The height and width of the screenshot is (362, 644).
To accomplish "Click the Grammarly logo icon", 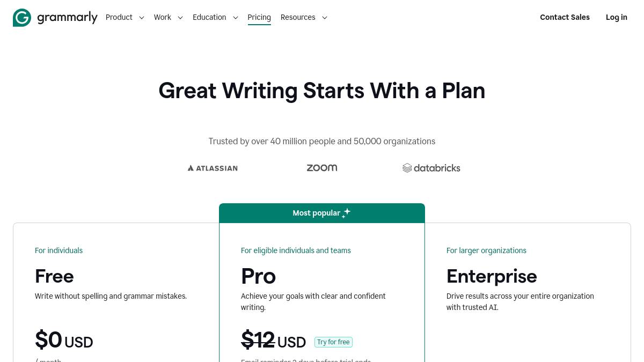I will coord(22,18).
